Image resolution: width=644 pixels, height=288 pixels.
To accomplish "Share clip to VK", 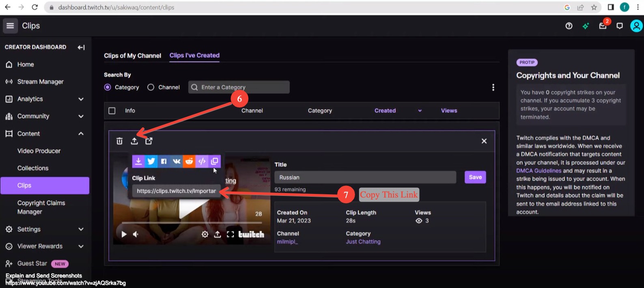I will [x=177, y=161].
